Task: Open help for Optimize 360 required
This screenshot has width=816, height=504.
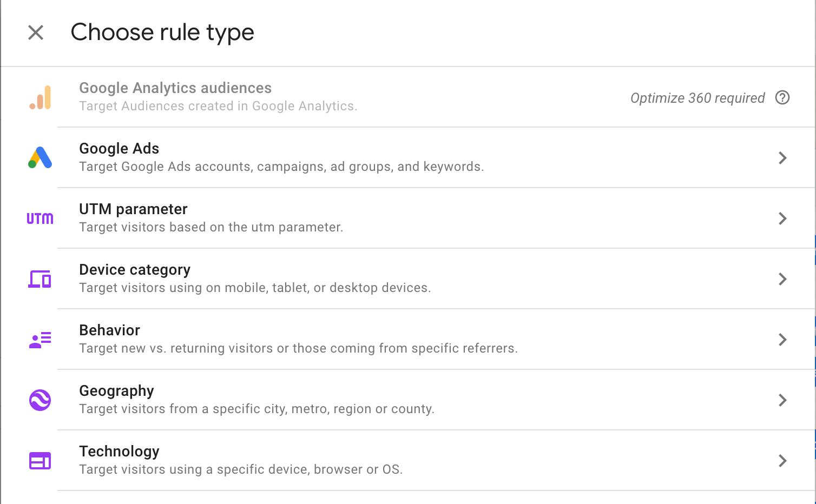Action: click(x=782, y=98)
